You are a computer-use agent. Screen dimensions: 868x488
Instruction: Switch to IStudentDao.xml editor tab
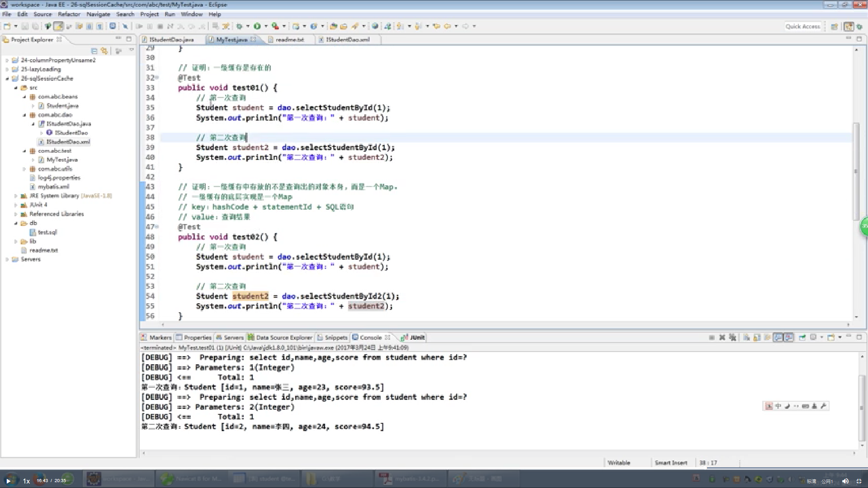348,39
